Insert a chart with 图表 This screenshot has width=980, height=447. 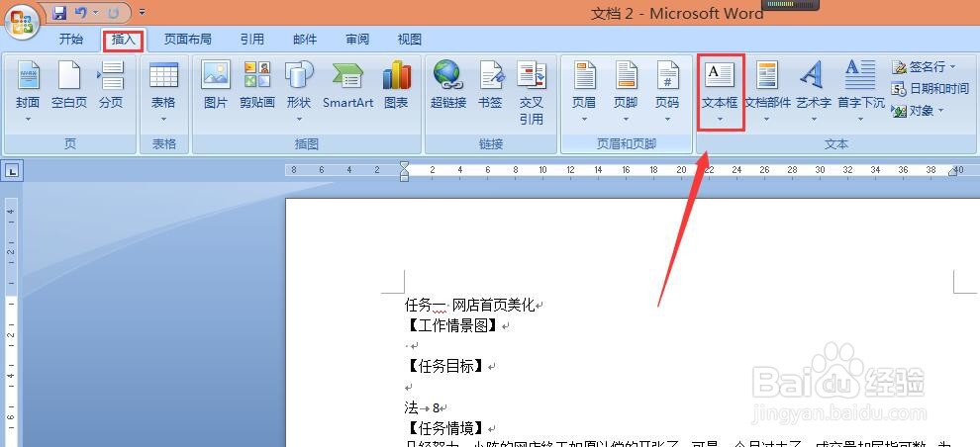coord(396,84)
